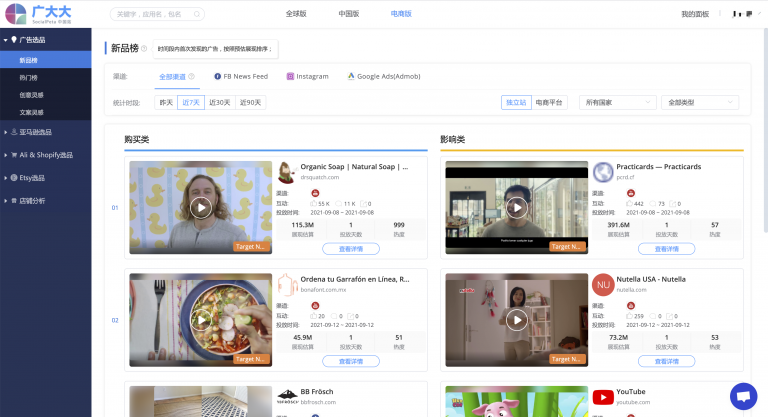Switch to 电商版 top tab
The width and height of the screenshot is (768, 417).
pyautogui.click(x=401, y=14)
